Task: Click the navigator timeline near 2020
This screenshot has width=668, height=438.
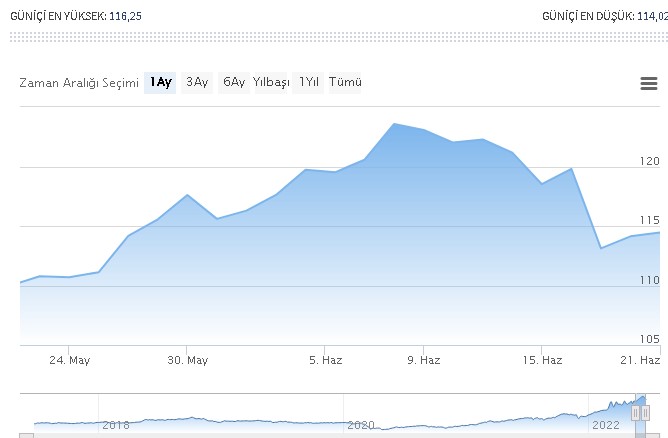Action: [x=361, y=425]
